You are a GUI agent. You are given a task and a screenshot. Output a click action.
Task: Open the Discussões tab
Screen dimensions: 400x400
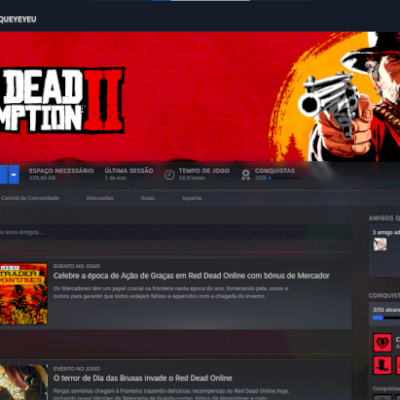[x=100, y=198]
